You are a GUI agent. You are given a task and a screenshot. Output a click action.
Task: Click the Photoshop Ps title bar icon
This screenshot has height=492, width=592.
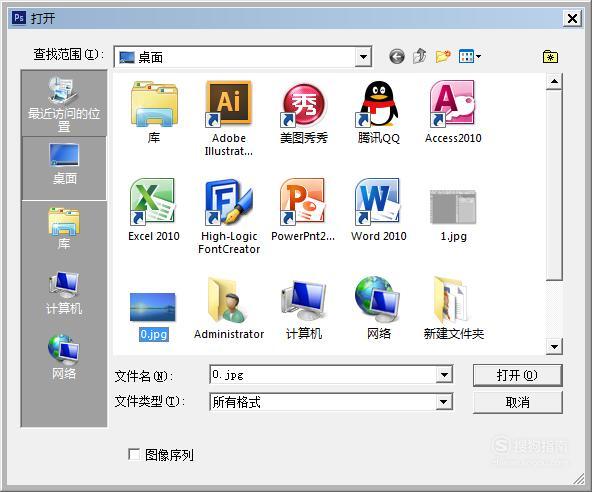19,17
